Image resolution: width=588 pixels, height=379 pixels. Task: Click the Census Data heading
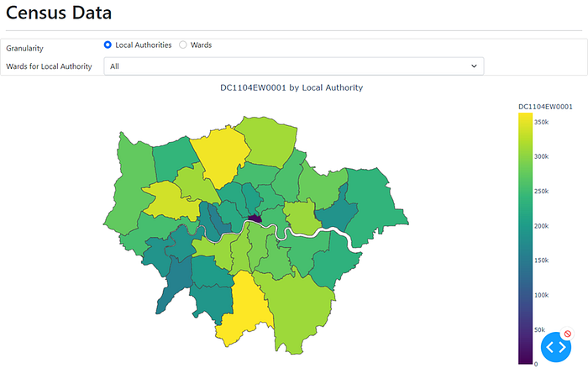(59, 13)
